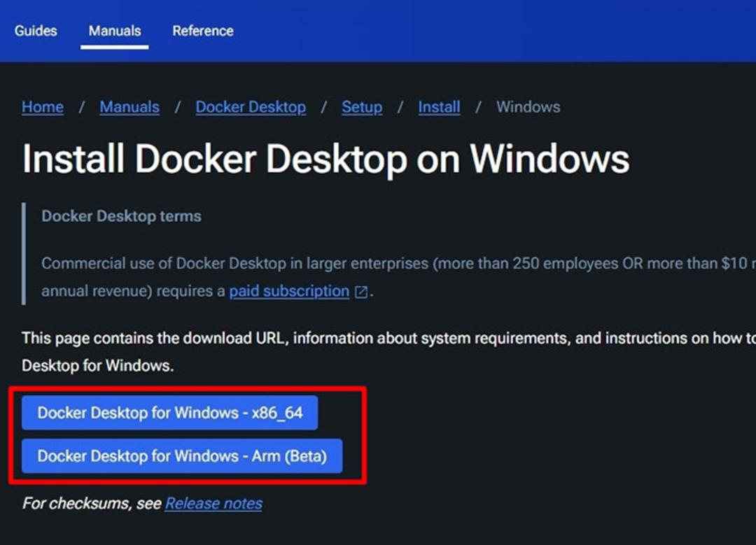Viewport: 756px width, 545px height.
Task: Open the Manuals breadcrumb link
Action: click(129, 107)
